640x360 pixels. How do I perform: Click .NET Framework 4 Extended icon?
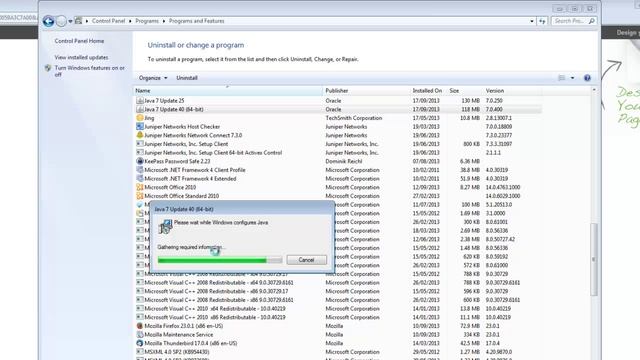pyautogui.click(x=140, y=178)
